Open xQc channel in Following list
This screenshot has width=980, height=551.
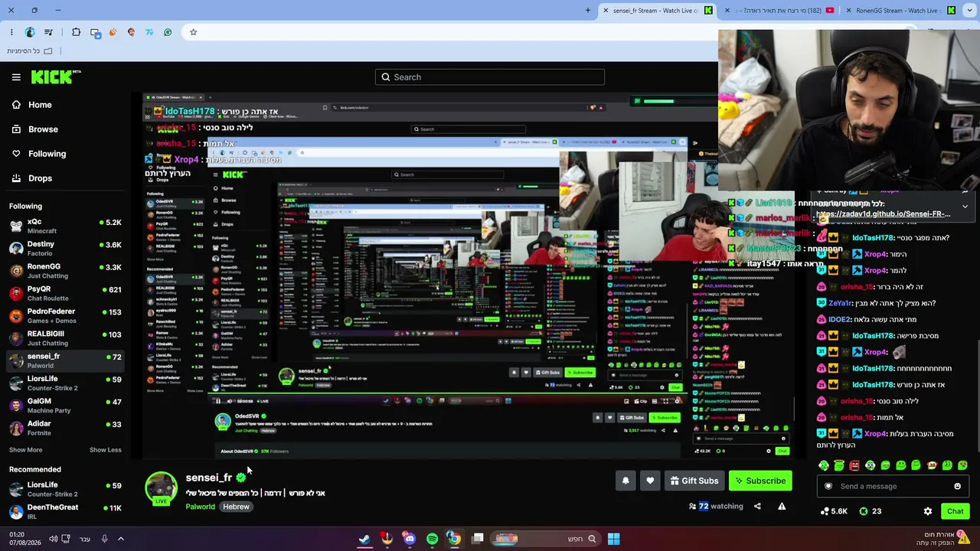(65, 226)
